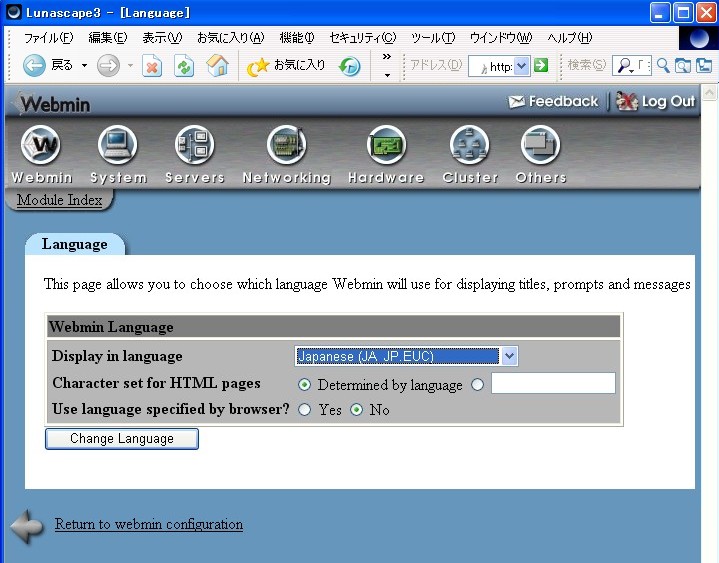Open the 機能 menu
719x563 pixels.
coord(297,38)
